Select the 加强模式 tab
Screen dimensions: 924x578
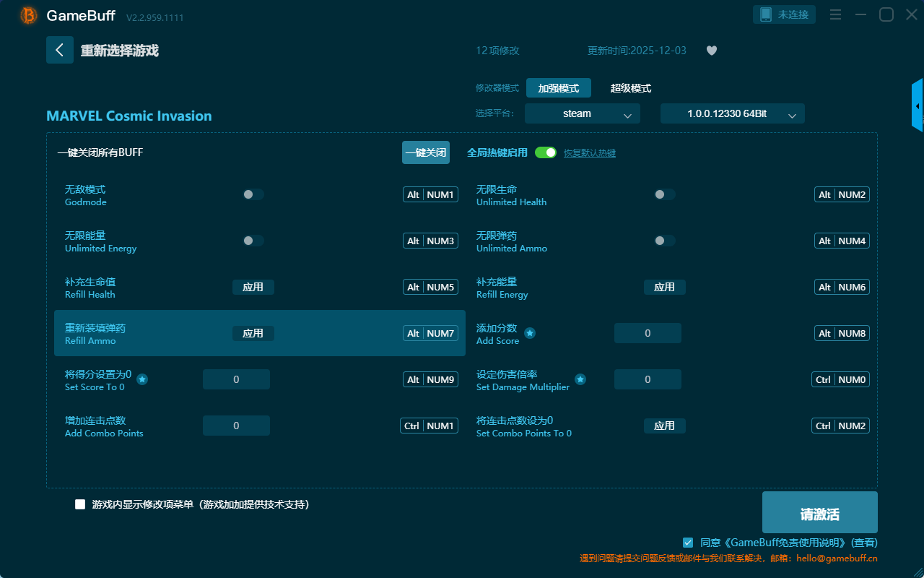point(558,88)
